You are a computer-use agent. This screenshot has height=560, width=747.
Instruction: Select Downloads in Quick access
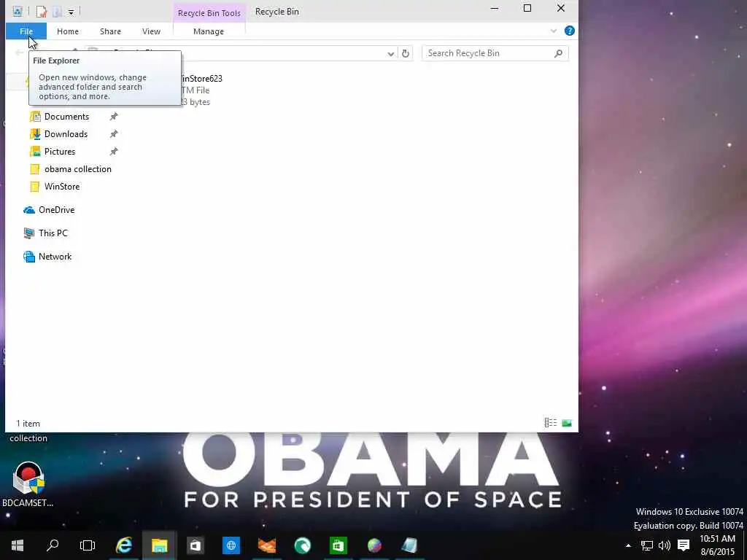pyautogui.click(x=66, y=134)
